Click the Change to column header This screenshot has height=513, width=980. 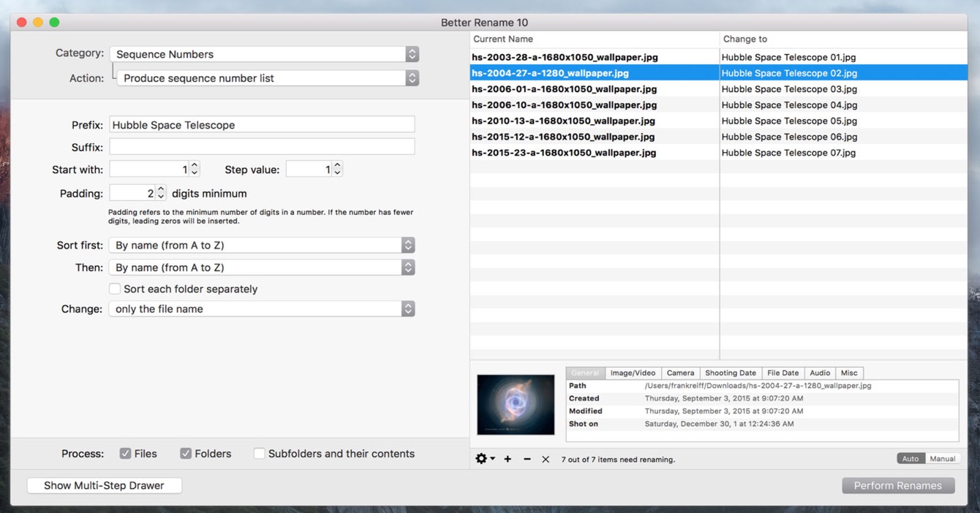click(843, 39)
